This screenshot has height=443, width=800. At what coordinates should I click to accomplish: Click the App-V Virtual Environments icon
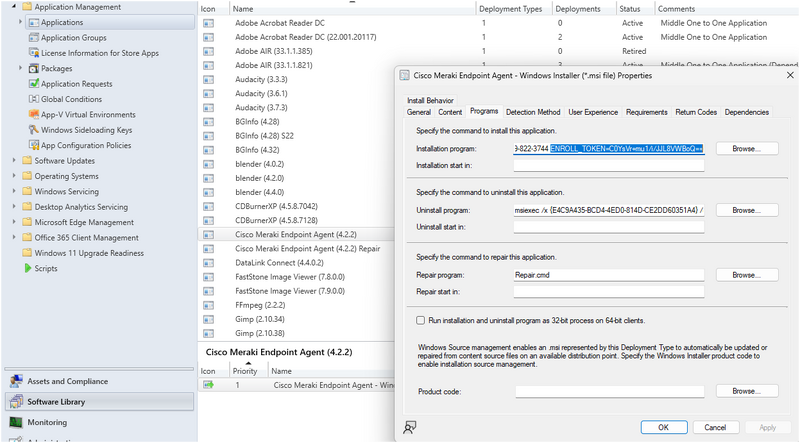pyautogui.click(x=34, y=114)
